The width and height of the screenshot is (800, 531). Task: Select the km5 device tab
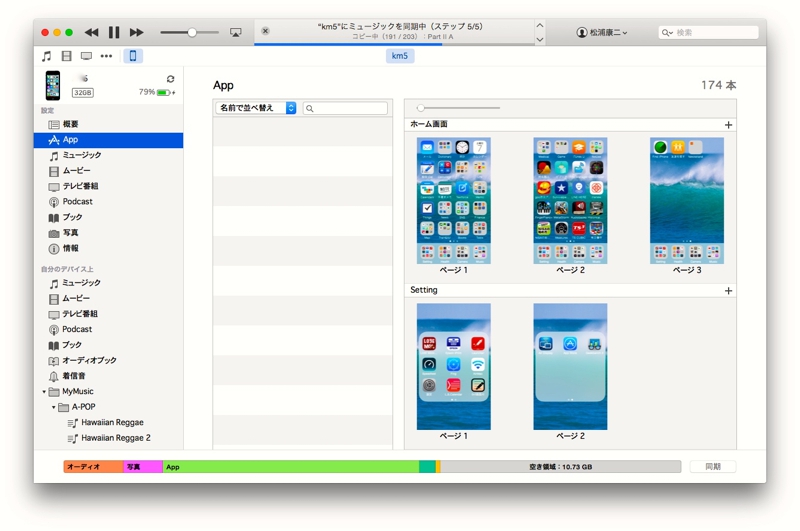pos(399,56)
